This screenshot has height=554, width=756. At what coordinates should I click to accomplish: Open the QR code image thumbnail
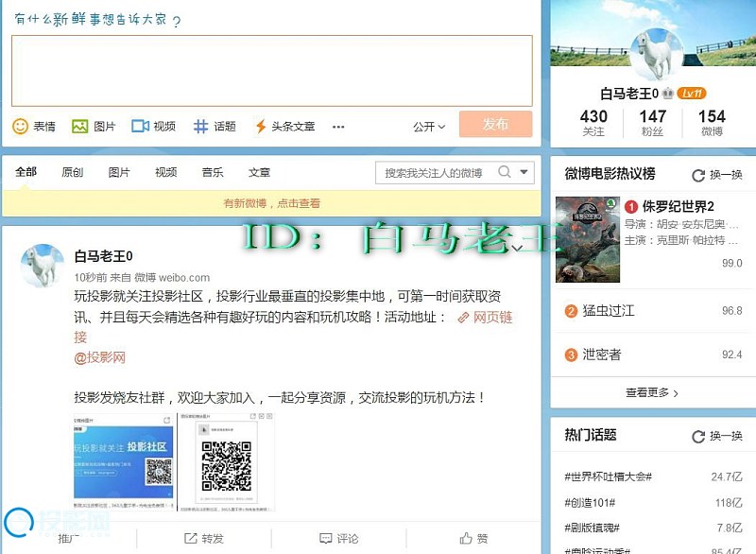pos(226,462)
